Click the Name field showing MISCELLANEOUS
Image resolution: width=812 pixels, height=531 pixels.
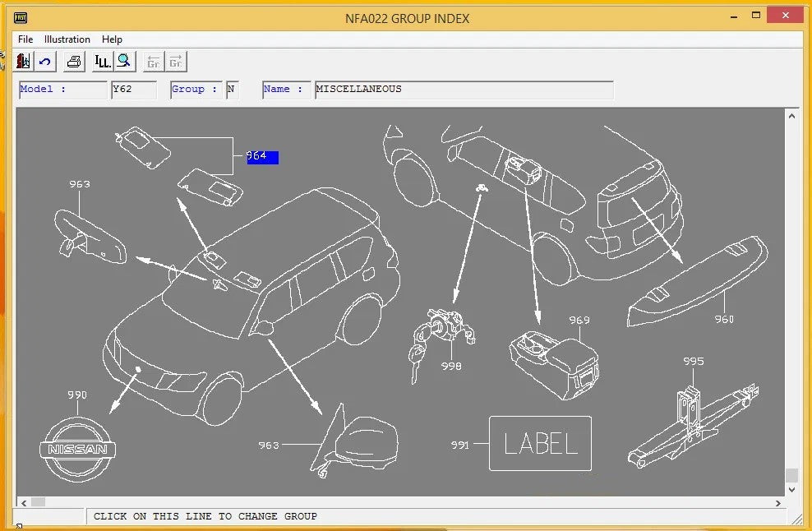[464, 90]
